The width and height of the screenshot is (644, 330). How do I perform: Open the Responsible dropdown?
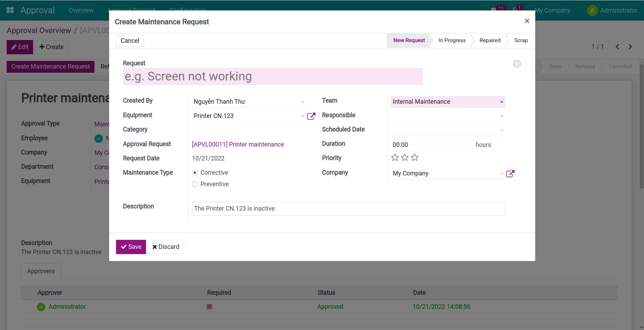click(x=502, y=116)
